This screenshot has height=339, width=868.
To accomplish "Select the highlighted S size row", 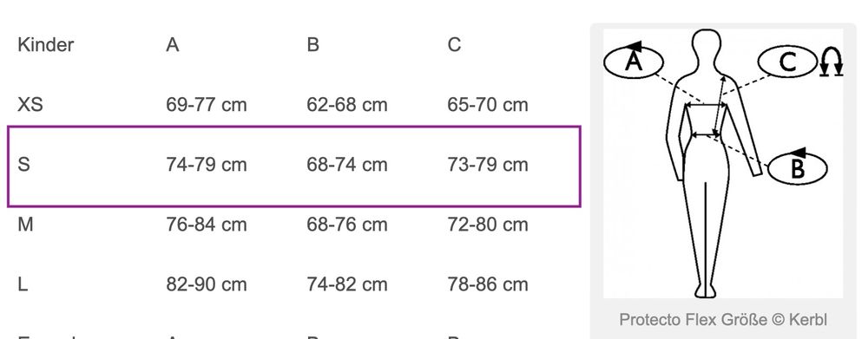I will pos(294,166).
